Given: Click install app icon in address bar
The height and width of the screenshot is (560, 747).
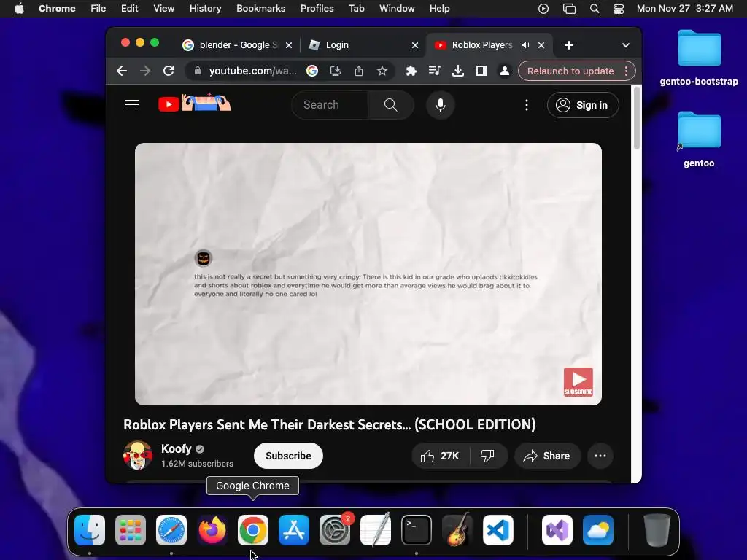Looking at the screenshot, I should point(336,71).
